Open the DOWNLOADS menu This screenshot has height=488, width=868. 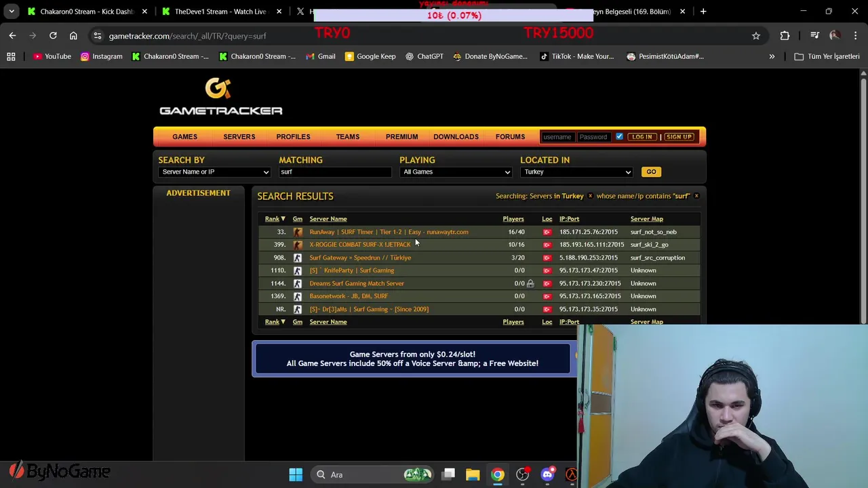click(456, 137)
